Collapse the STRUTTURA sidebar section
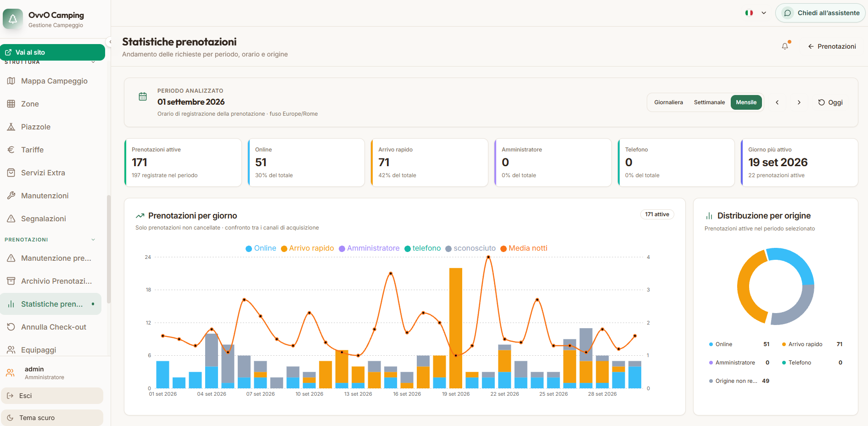 click(93, 62)
